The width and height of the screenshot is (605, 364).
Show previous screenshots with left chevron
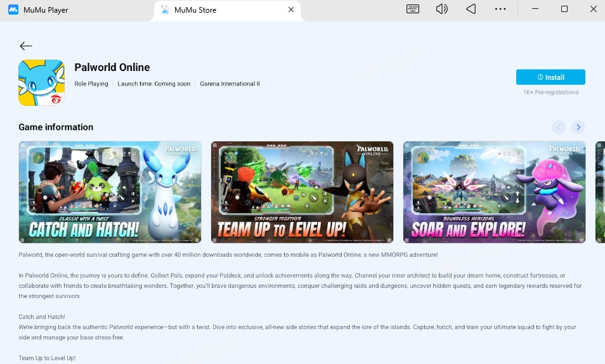tap(558, 127)
